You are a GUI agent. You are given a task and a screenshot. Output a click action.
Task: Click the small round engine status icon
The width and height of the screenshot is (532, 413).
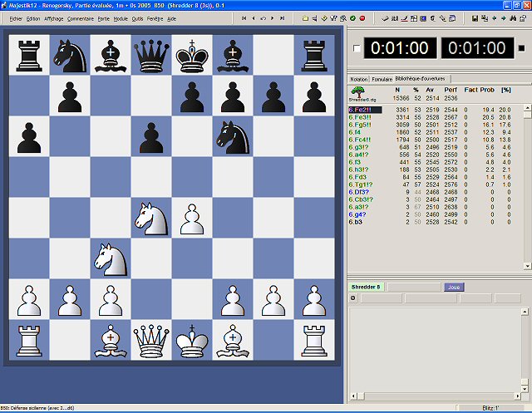[x=352, y=297]
